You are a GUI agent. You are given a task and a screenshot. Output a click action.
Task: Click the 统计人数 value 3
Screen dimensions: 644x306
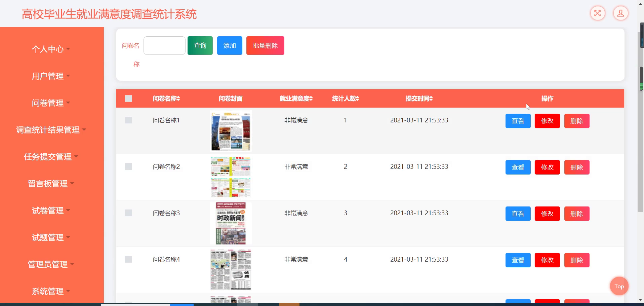tap(346, 213)
